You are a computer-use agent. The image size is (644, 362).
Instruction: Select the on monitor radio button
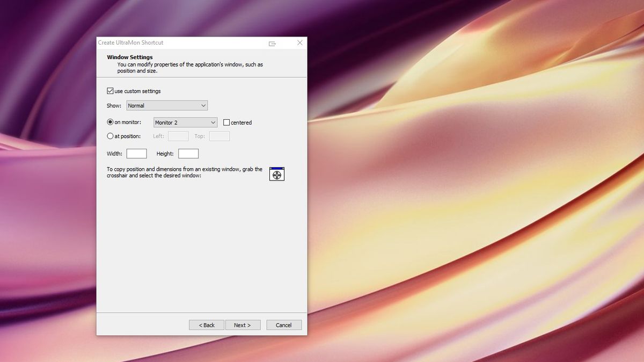coord(109,121)
